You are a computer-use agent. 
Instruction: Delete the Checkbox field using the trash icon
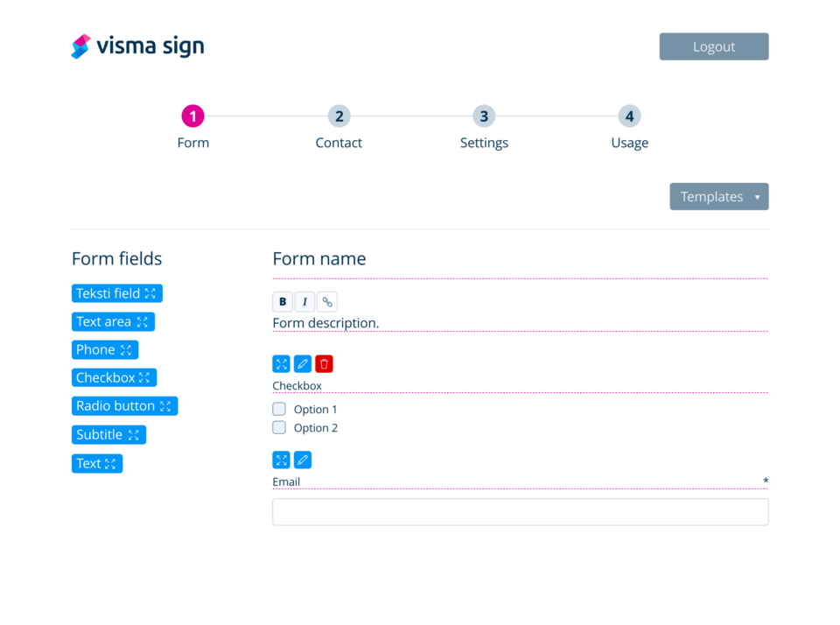tap(323, 363)
